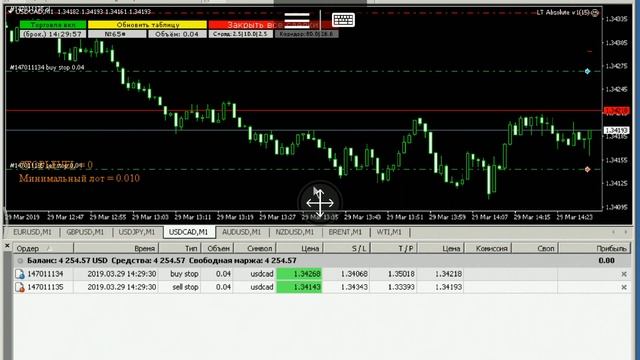Click the LT Absolute expert smiley icon
The width and height of the screenshot is (640, 360).
595,13
